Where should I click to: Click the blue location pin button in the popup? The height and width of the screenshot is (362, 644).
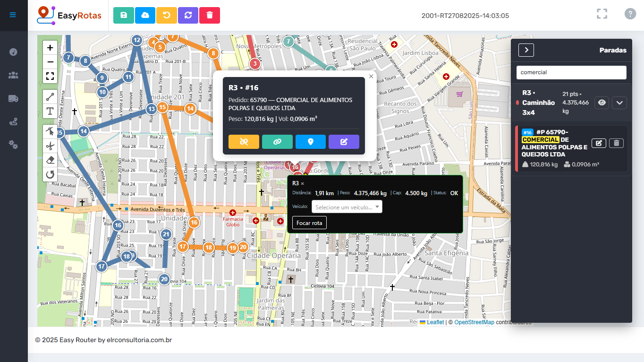point(310,142)
